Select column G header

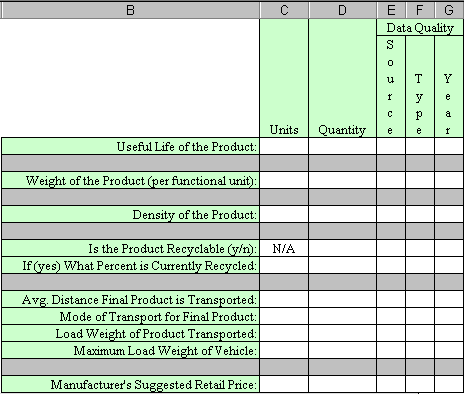tap(449, 10)
